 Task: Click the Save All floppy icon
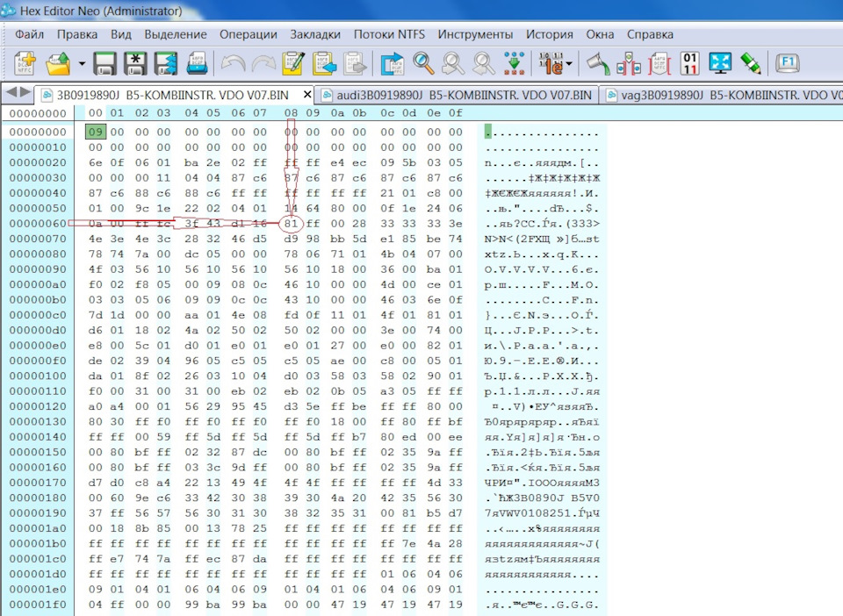(x=166, y=63)
